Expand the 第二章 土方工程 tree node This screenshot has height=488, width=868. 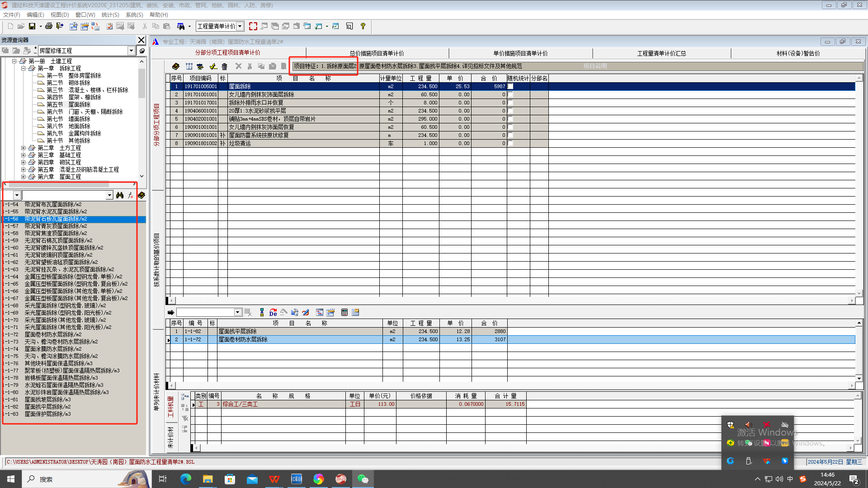click(x=24, y=148)
